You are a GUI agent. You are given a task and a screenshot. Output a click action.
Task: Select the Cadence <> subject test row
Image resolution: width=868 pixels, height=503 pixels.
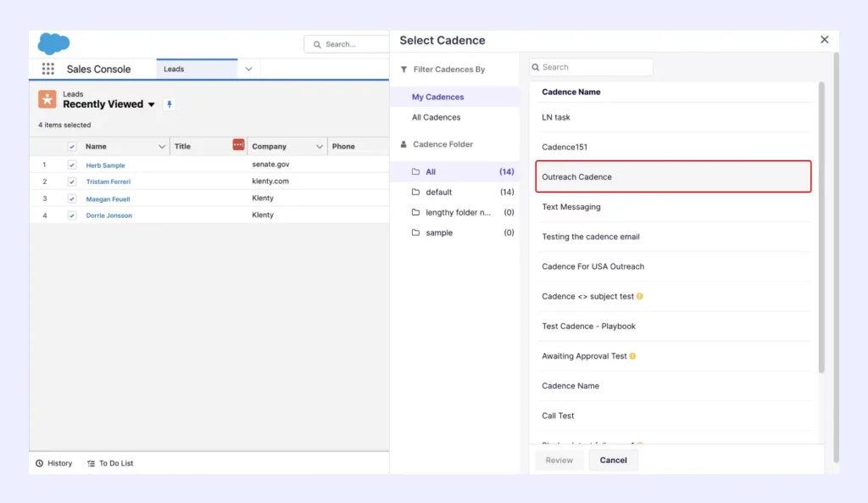tap(672, 296)
